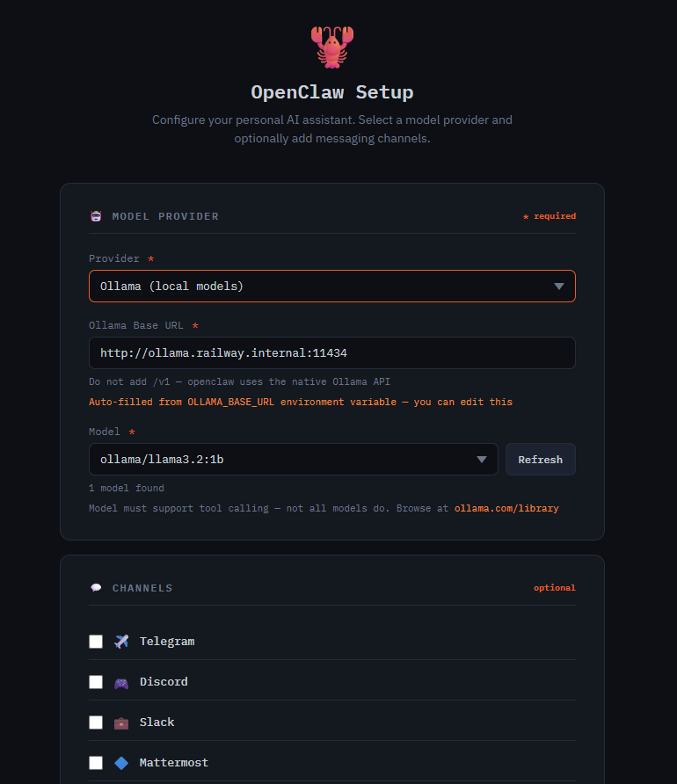Enable the Telegram channel checkbox
This screenshot has height=784, width=677.
tap(95, 641)
